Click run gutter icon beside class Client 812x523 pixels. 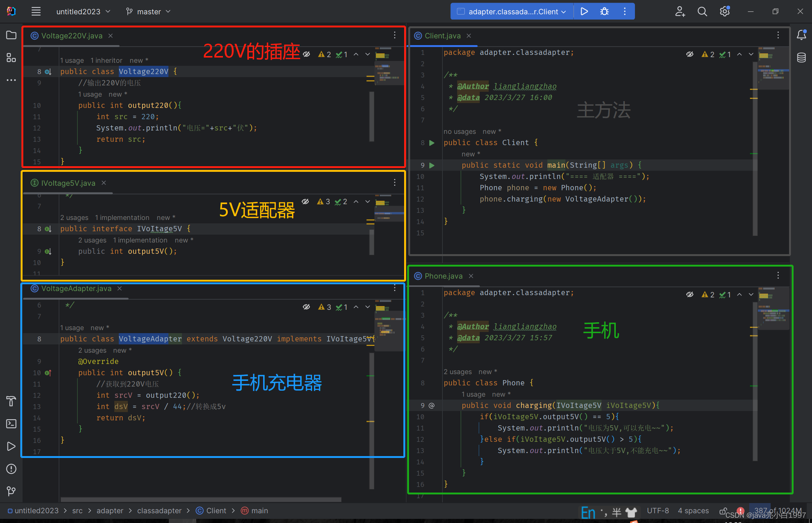[432, 142]
